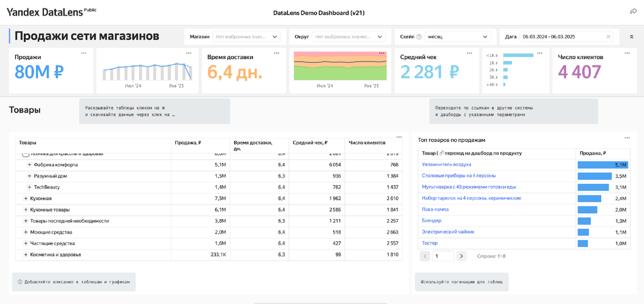Open the Электрический чайник product link
644x304 pixels.
pos(448,232)
